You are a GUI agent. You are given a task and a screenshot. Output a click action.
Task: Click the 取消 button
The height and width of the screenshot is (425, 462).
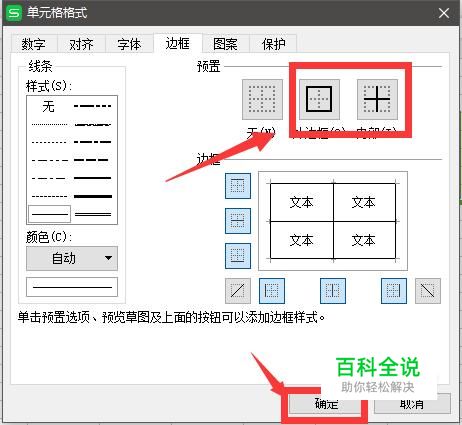(x=412, y=404)
